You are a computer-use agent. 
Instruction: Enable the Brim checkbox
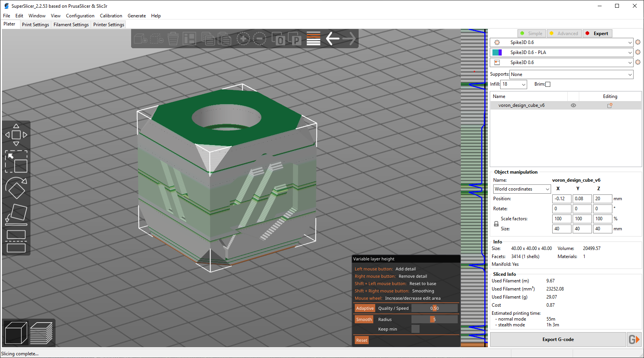(x=548, y=84)
